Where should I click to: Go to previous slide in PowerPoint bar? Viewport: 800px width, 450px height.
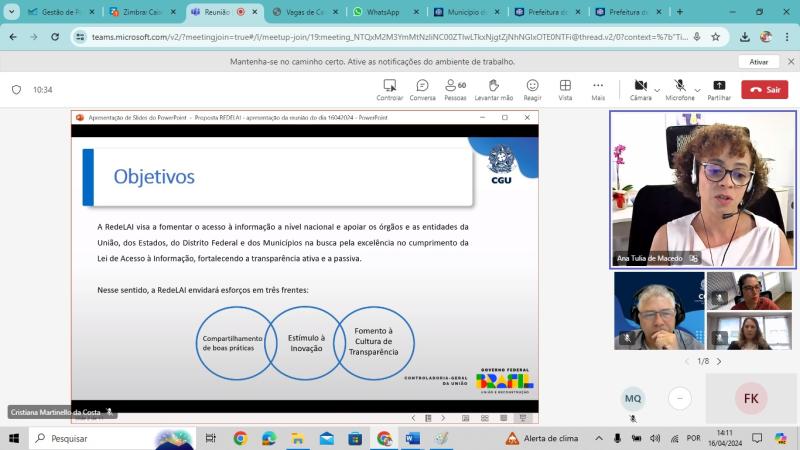[413, 418]
